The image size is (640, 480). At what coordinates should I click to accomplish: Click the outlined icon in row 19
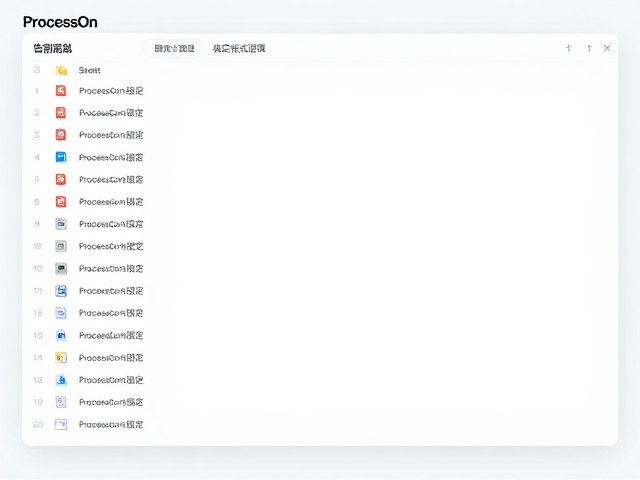click(61, 402)
